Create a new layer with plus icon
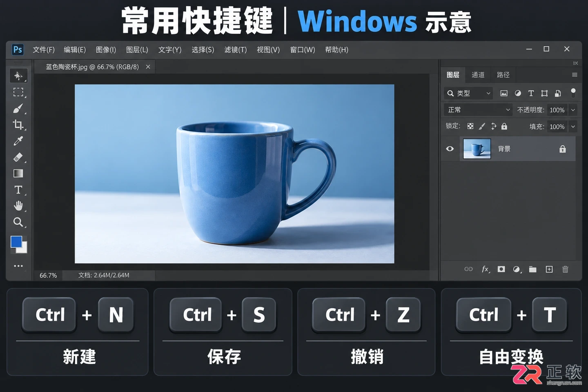Screen dimensions: 588x392 click(x=549, y=269)
